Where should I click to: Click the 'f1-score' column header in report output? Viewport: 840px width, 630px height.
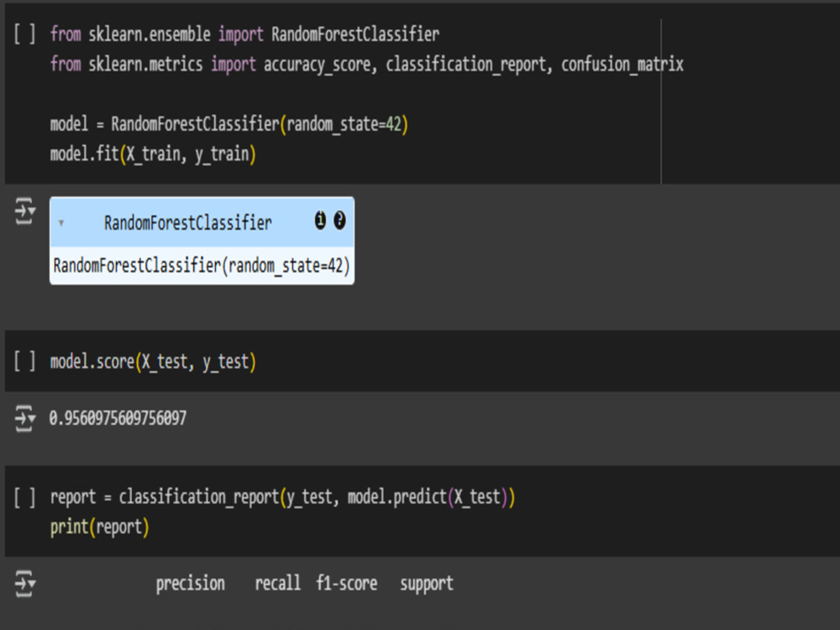coord(347,583)
